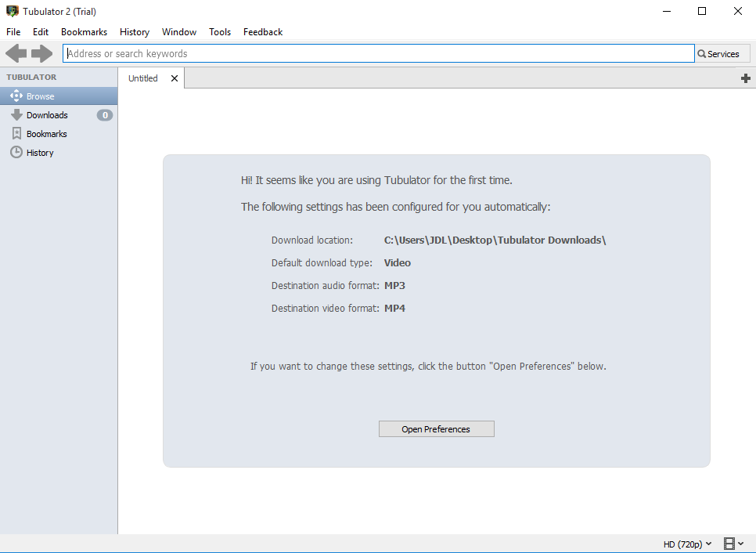Open History in the sidebar
Screen dimensions: 756x553
click(59, 153)
